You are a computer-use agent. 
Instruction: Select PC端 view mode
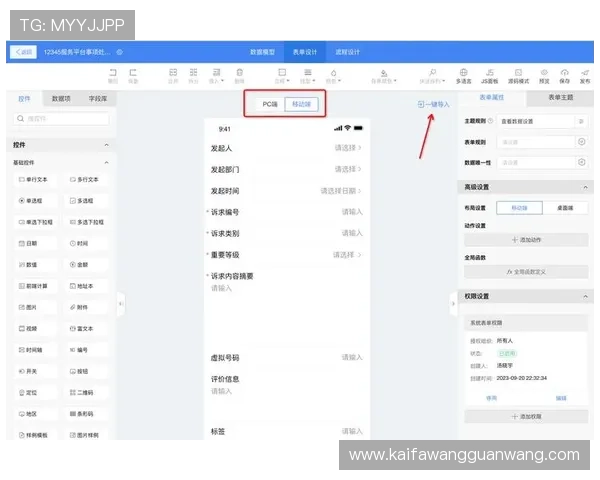(270, 104)
